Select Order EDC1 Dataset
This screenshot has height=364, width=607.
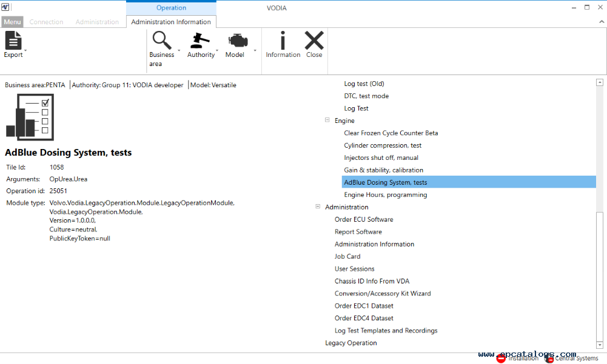pos(364,306)
